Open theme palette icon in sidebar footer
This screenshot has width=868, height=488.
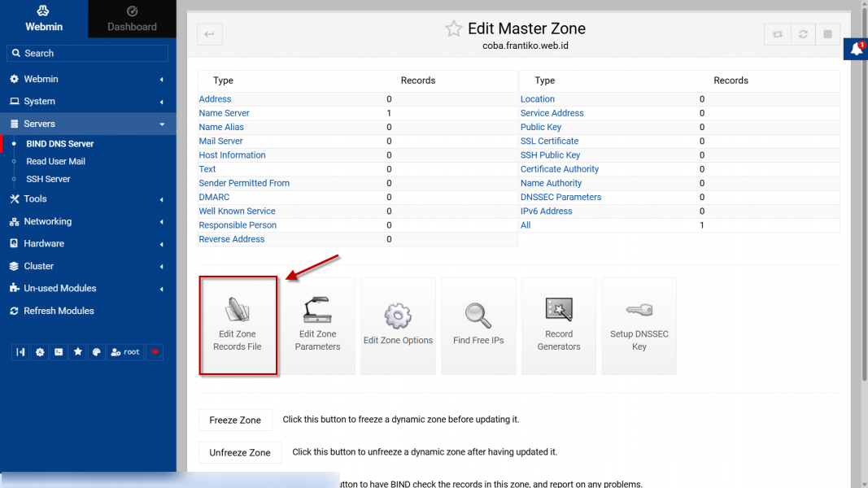tap(96, 352)
